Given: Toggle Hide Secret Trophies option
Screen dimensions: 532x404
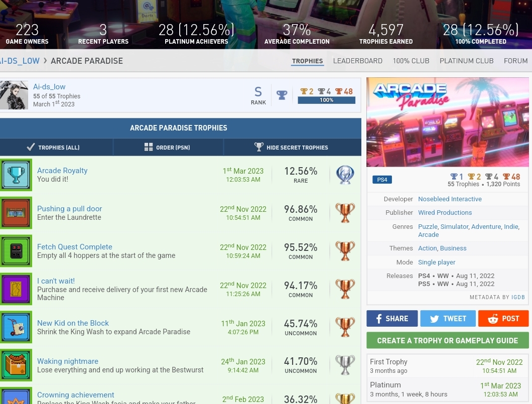Looking at the screenshot, I should [x=291, y=147].
